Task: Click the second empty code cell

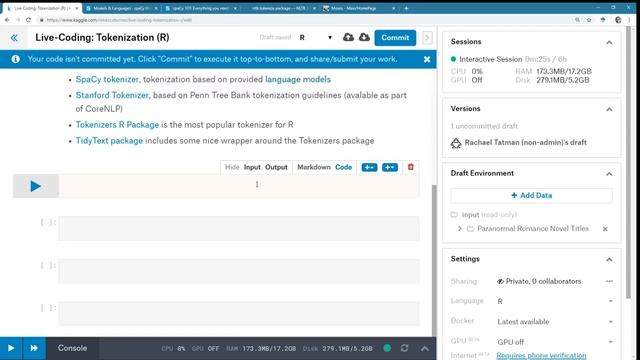Action: tap(239, 229)
